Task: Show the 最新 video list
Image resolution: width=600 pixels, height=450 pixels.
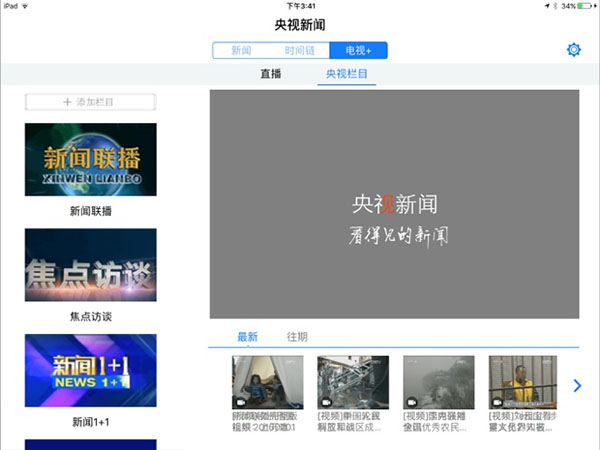Action: point(247,337)
